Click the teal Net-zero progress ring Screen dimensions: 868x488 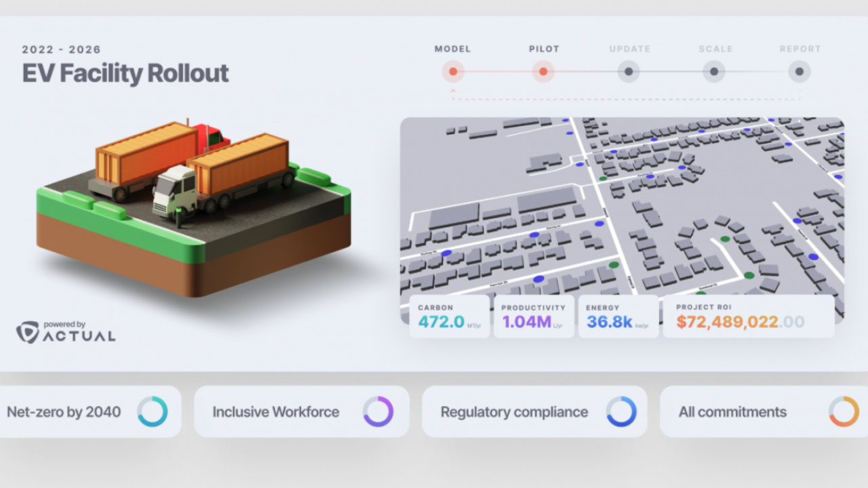153,411
